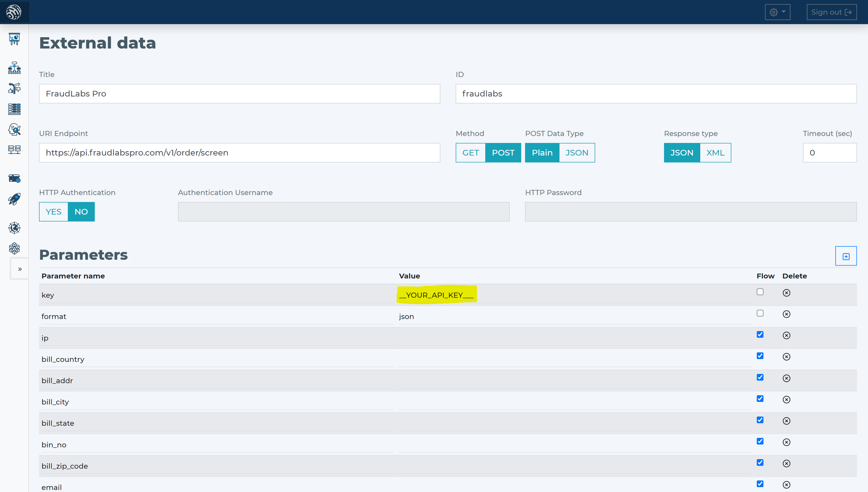The width and height of the screenshot is (868, 492).
Task: Click the ID field containing fraudlabs
Action: click(656, 94)
